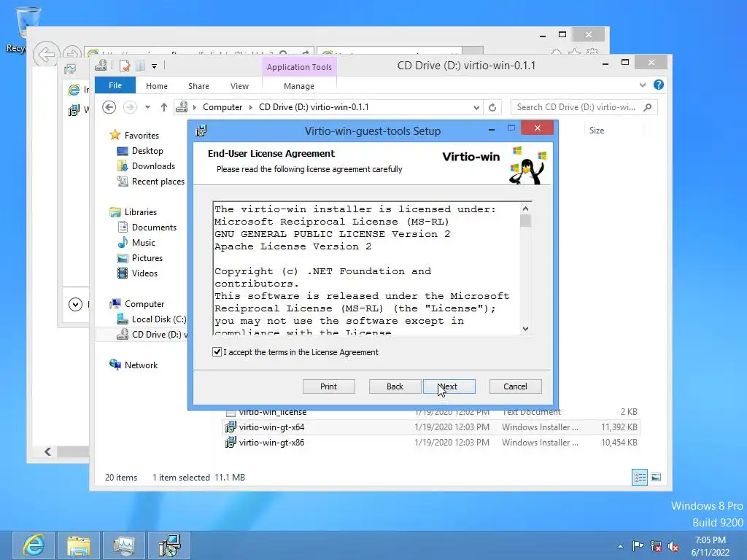Expand the down chevron in background window

[75, 304]
